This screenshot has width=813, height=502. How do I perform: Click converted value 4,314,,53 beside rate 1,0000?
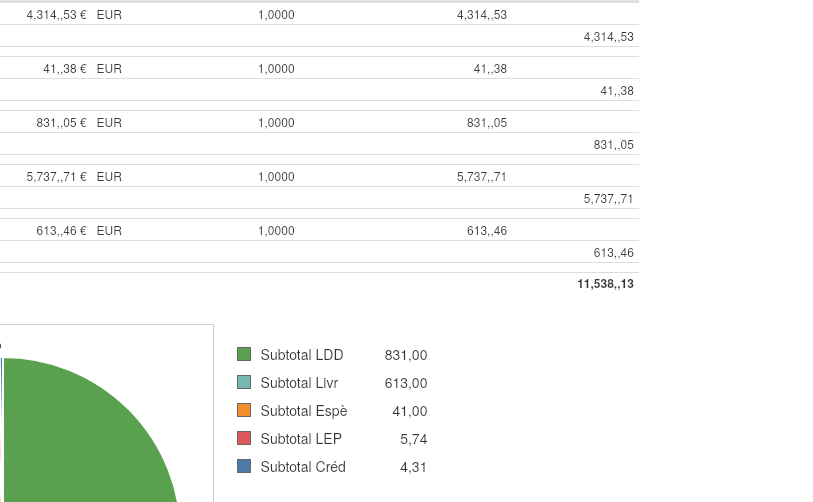pyautogui.click(x=482, y=15)
